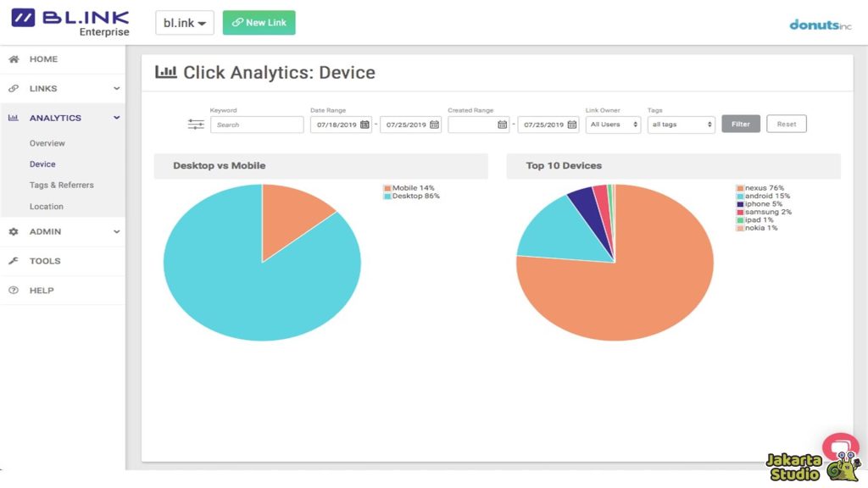Screen dimensions: 868x488
Task: Click the Filter button
Action: (x=740, y=125)
